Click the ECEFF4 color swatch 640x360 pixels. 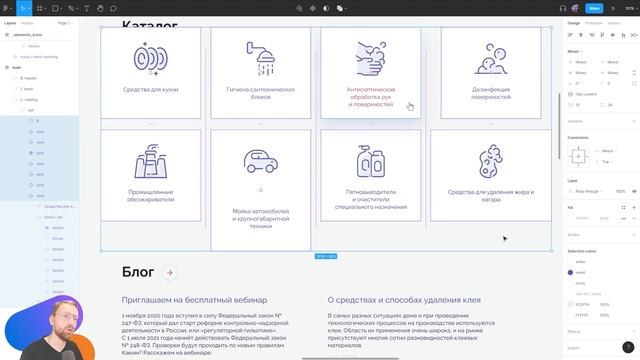click(570, 304)
